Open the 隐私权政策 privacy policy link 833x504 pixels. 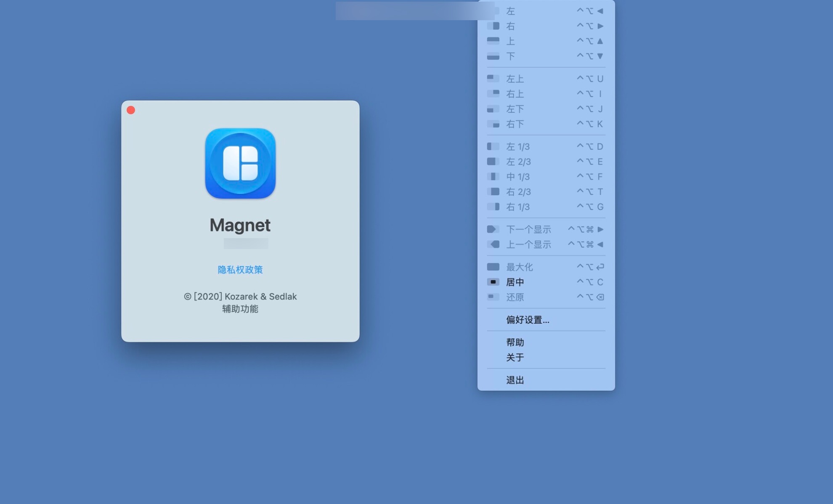pos(240,270)
